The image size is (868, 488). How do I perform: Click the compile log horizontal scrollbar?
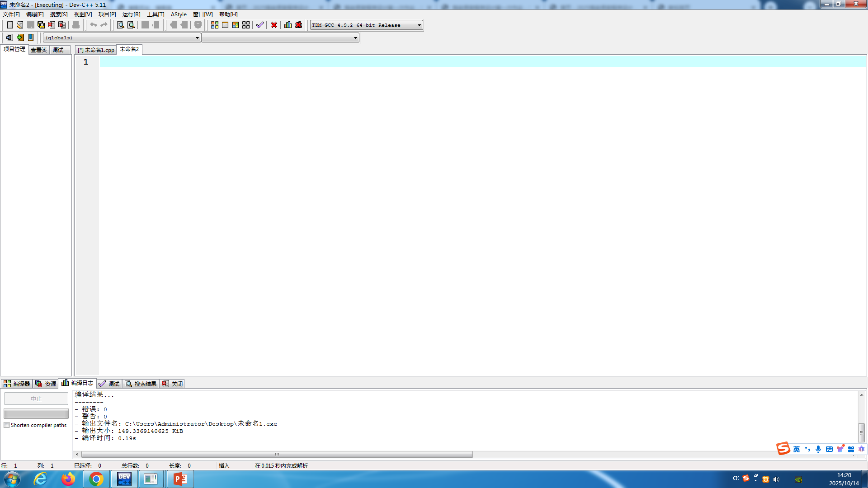coord(277,455)
